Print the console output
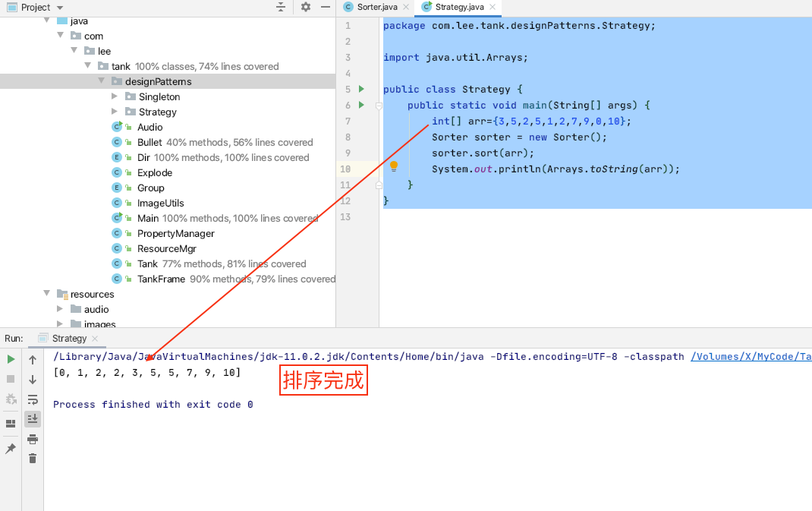812x511 pixels. (33, 439)
